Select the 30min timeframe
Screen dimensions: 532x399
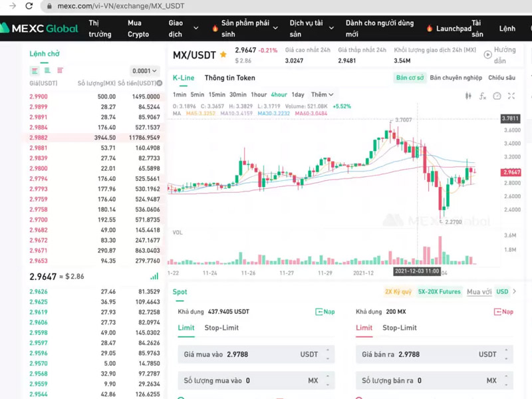point(238,94)
